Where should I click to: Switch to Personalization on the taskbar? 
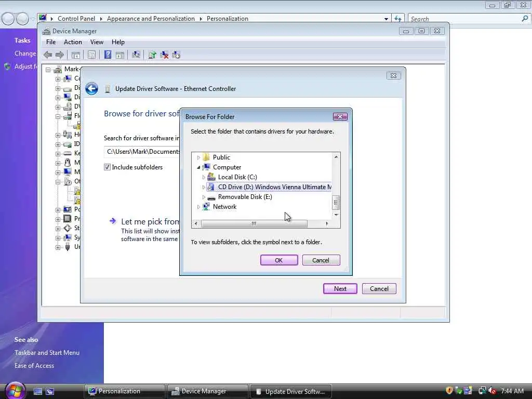pos(125,391)
